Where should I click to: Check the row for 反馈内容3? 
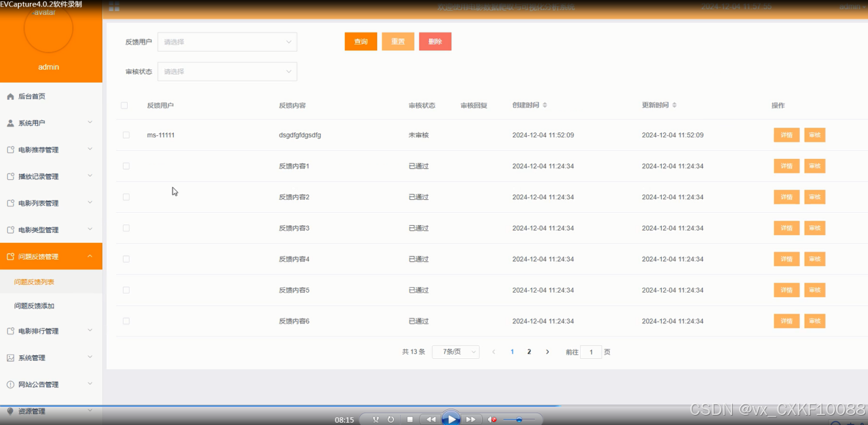126,228
